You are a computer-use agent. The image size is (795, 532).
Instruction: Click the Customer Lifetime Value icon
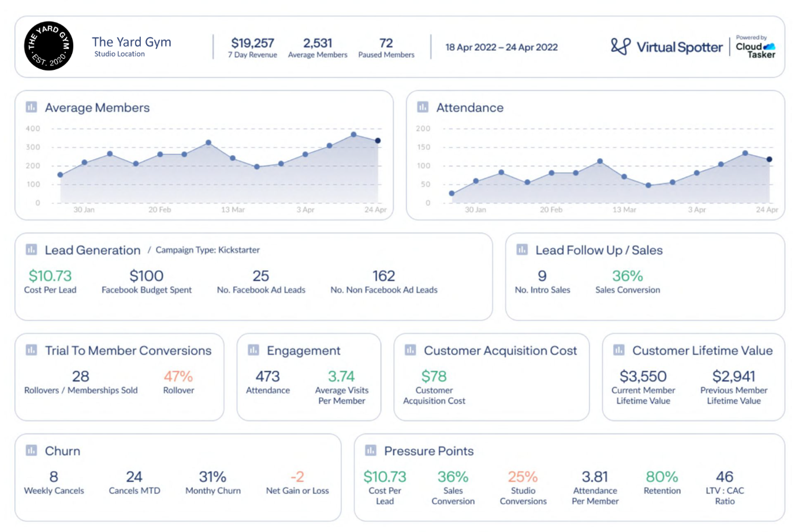618,350
